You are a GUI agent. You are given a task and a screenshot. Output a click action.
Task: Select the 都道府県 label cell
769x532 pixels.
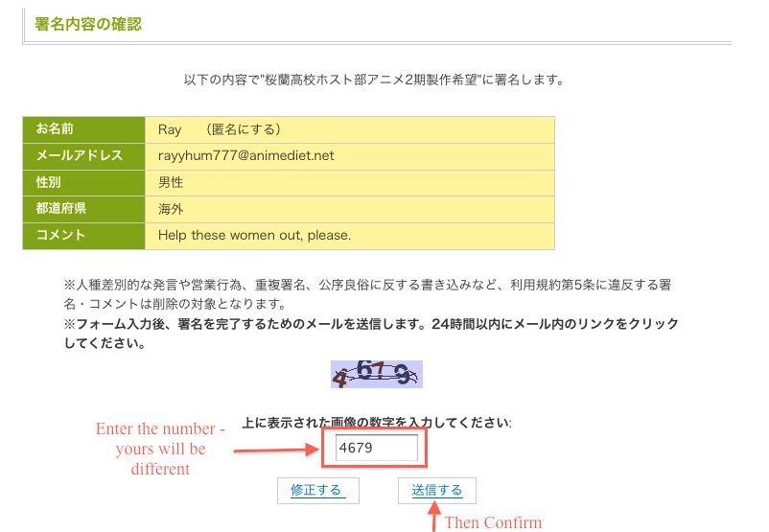[x=83, y=209]
